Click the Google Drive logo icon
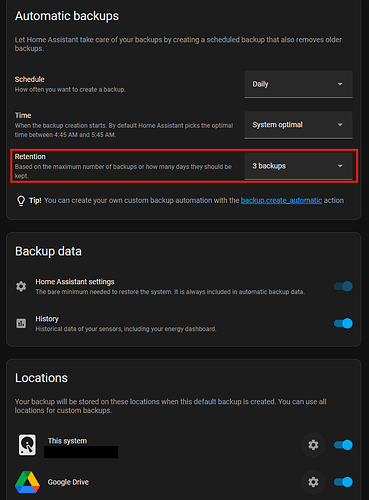The image size is (369, 500). coord(27,482)
